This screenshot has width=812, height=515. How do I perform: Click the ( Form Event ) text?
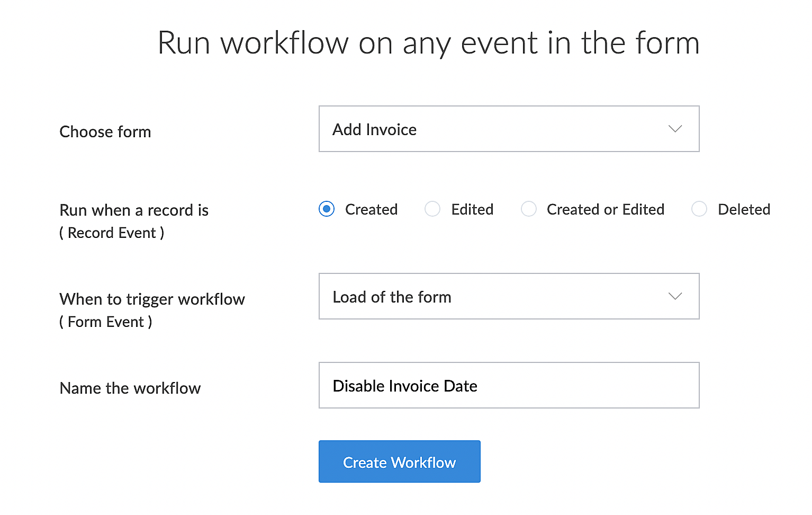(x=106, y=322)
